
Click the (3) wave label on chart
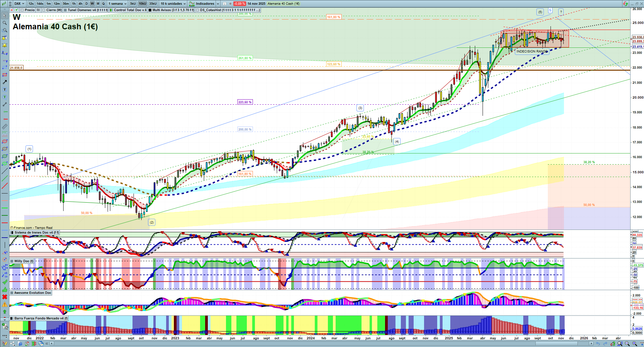(360, 108)
